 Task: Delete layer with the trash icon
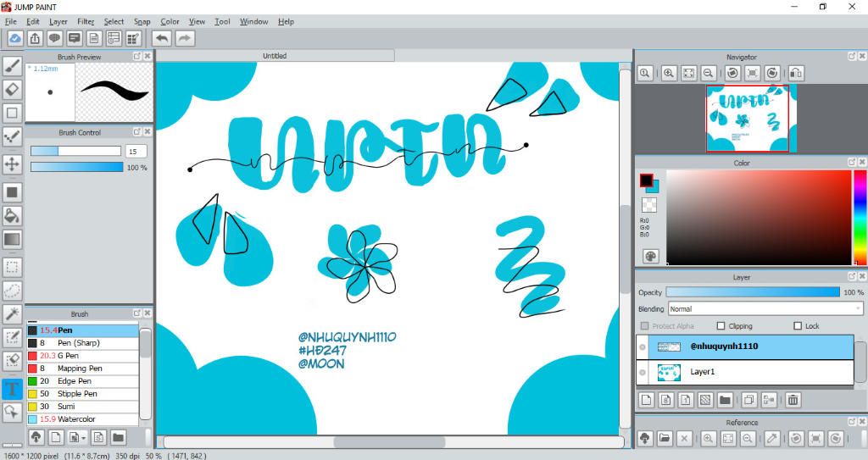click(x=793, y=400)
